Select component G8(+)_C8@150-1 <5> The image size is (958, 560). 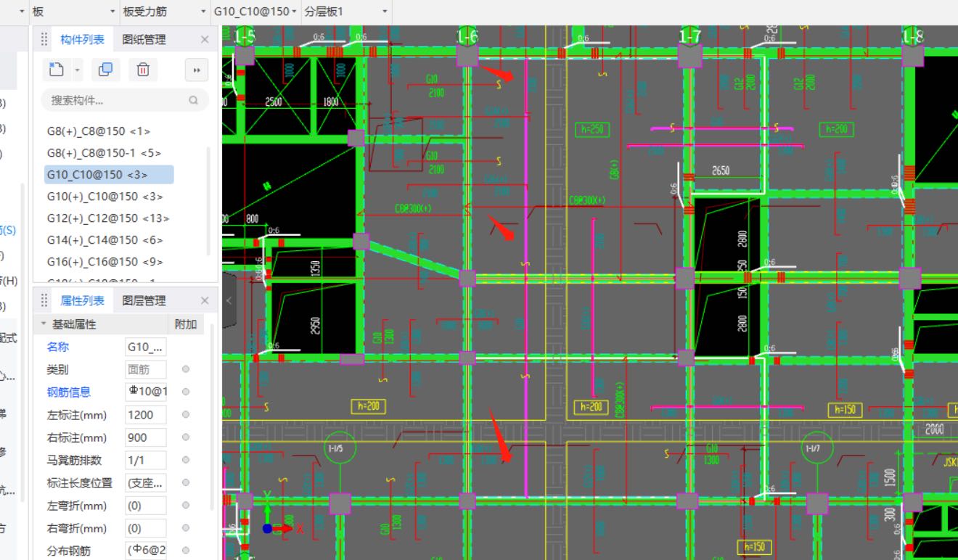pos(104,153)
